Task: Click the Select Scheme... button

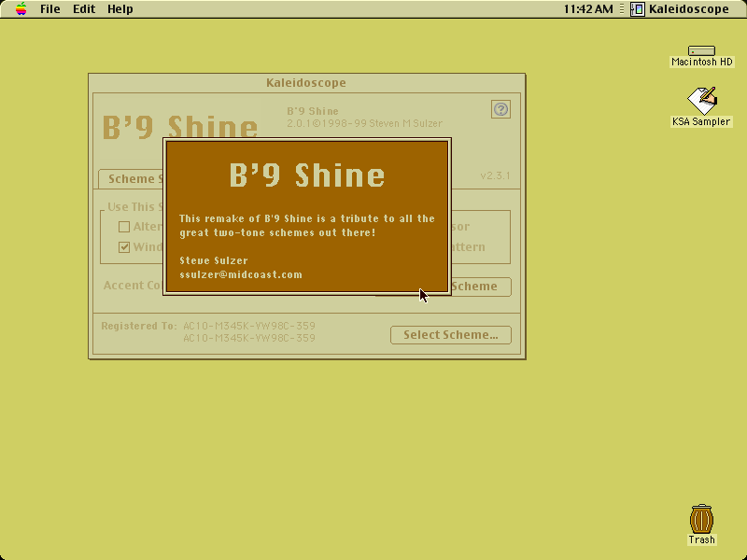Action: pos(451,335)
